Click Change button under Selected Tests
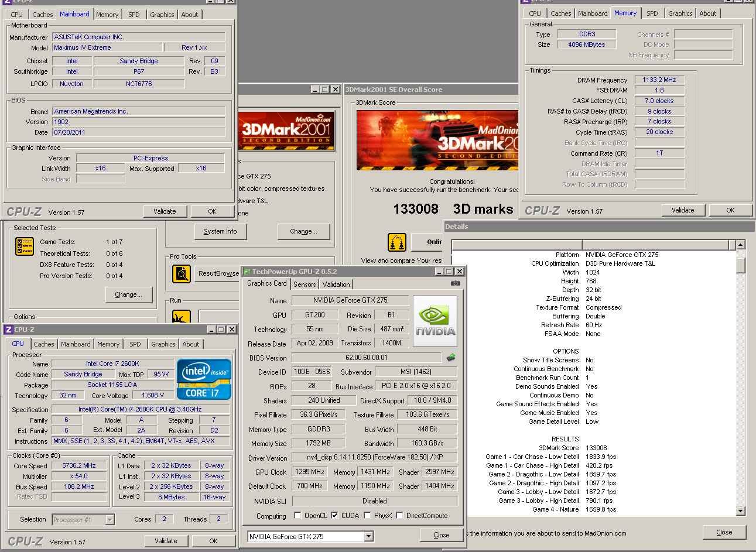Screen dimensions: 756x552 point(128,294)
